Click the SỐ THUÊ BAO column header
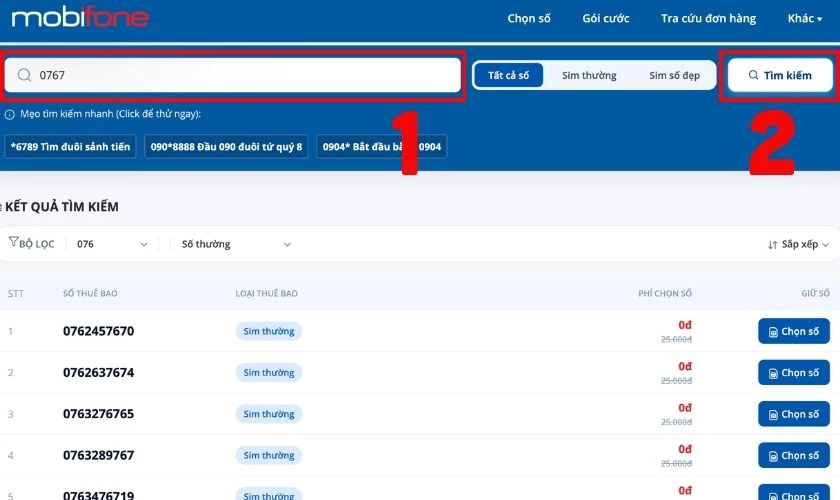Image resolution: width=840 pixels, height=500 pixels. (90, 293)
